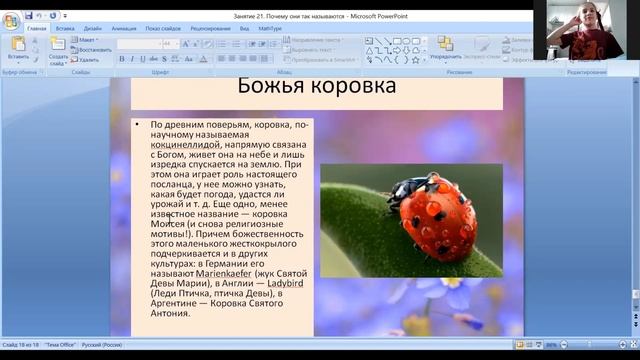Screen dimensions: 640x360
Task: Open the character spacing AV dropdown
Action: [176, 59]
